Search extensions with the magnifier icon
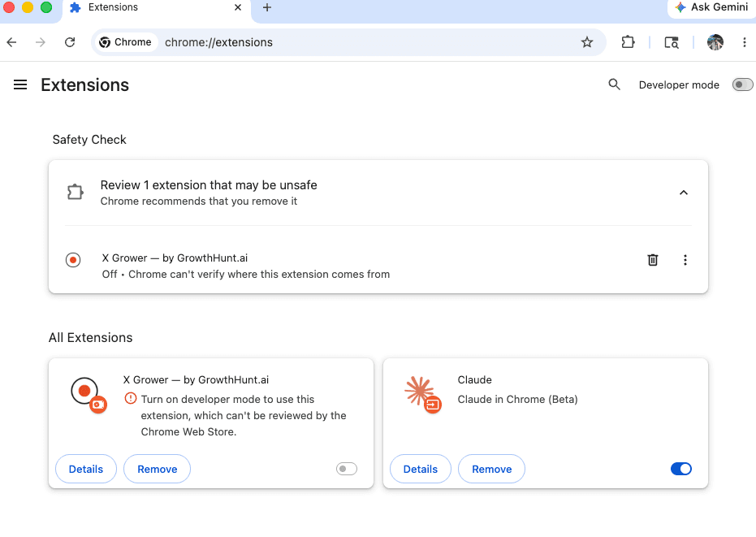 (x=614, y=85)
